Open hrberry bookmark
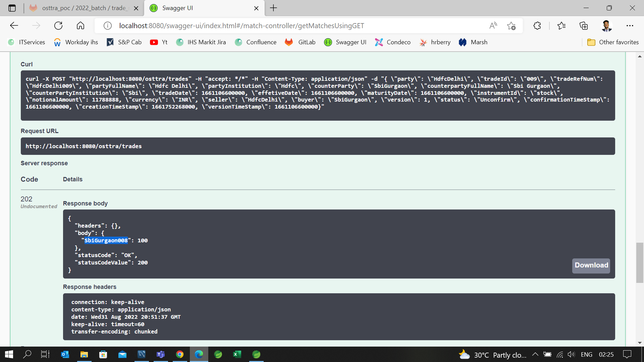 (x=435, y=42)
